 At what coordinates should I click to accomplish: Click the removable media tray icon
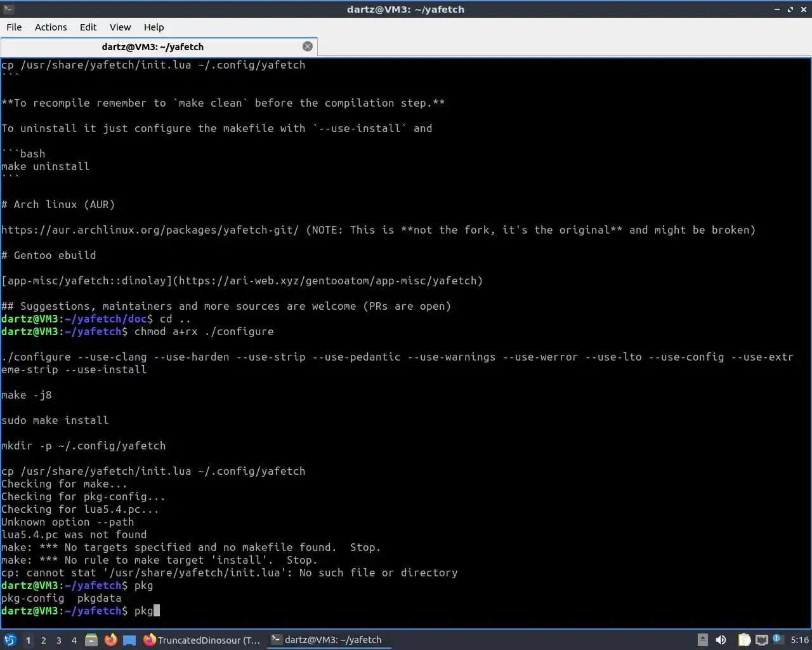[x=702, y=640]
